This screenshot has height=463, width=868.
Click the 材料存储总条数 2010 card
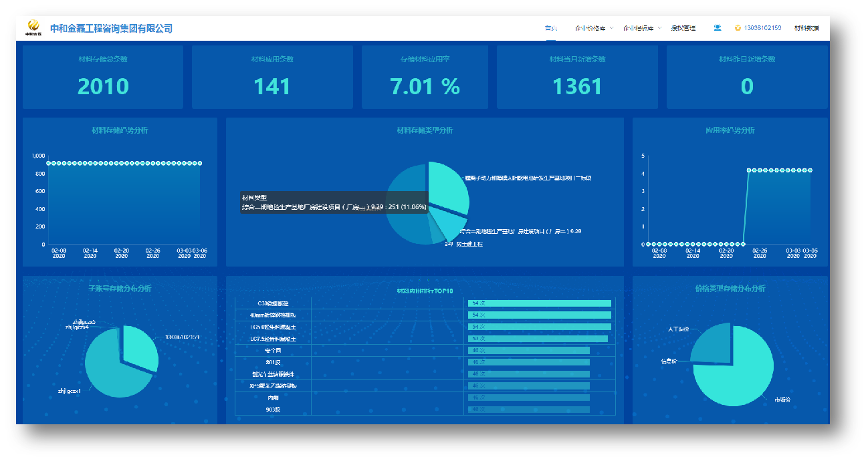103,77
